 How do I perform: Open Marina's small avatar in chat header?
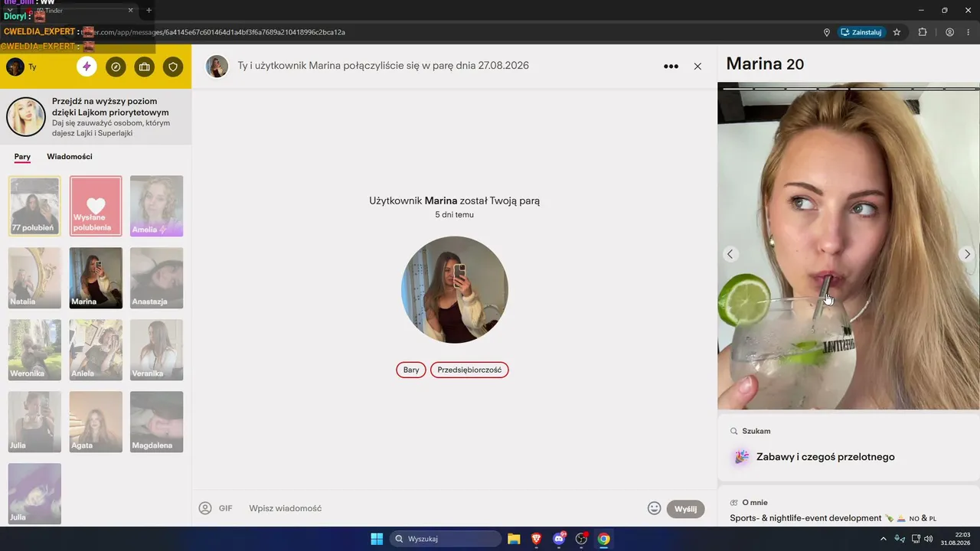217,67
